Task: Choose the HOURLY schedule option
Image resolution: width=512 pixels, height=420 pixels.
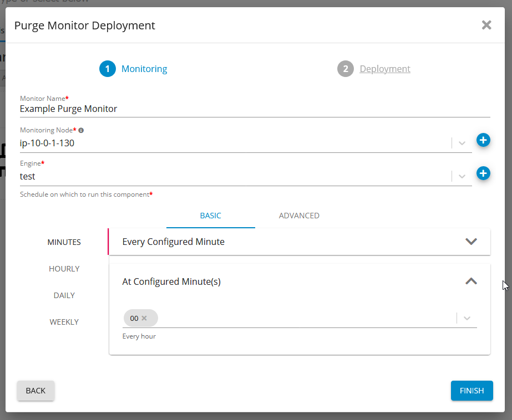Action: coord(64,269)
